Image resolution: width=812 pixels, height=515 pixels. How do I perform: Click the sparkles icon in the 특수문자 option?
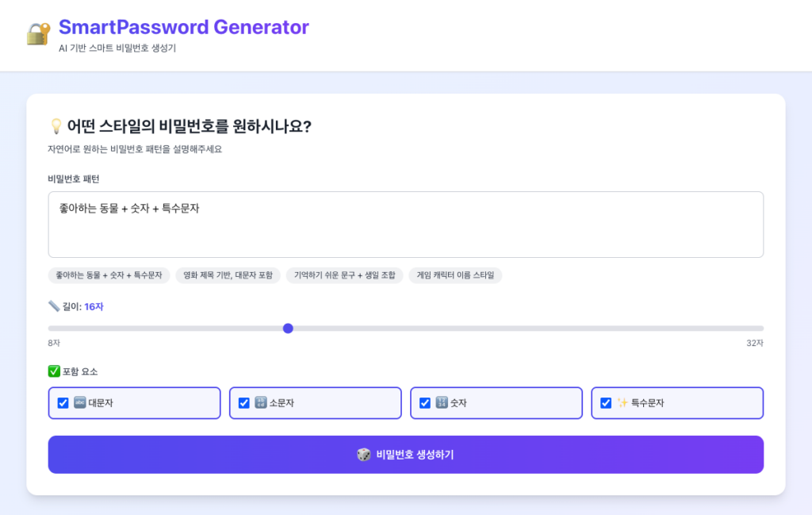(622, 403)
